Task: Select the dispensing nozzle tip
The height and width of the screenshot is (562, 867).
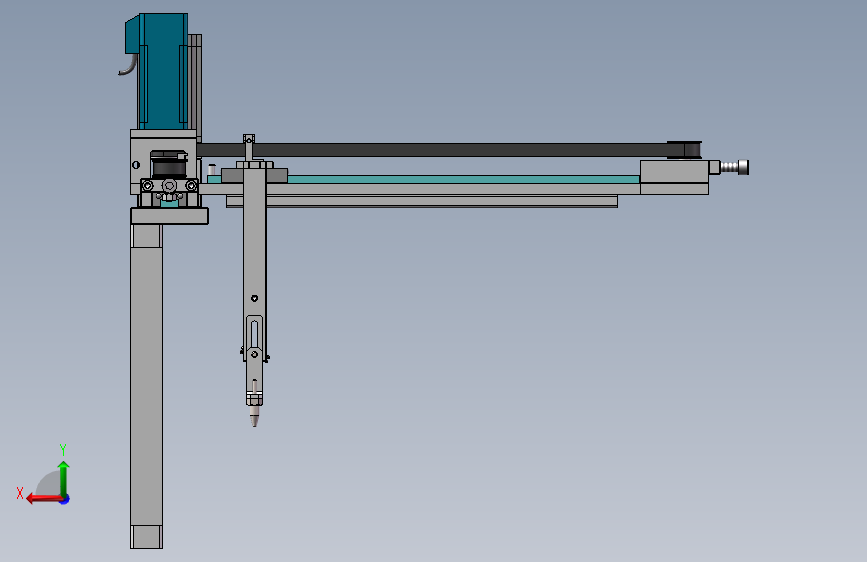Action: 254,416
